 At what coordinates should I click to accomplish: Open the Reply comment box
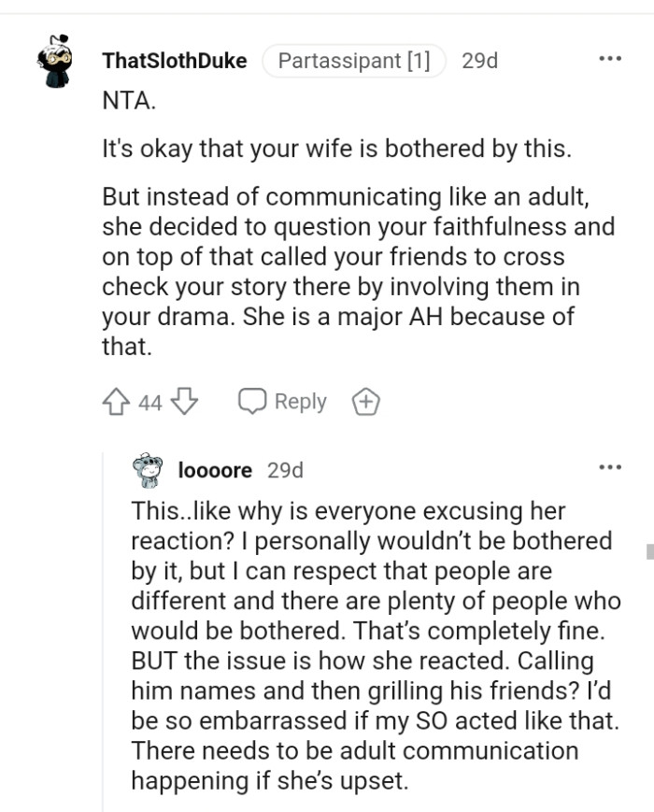pyautogui.click(x=284, y=401)
